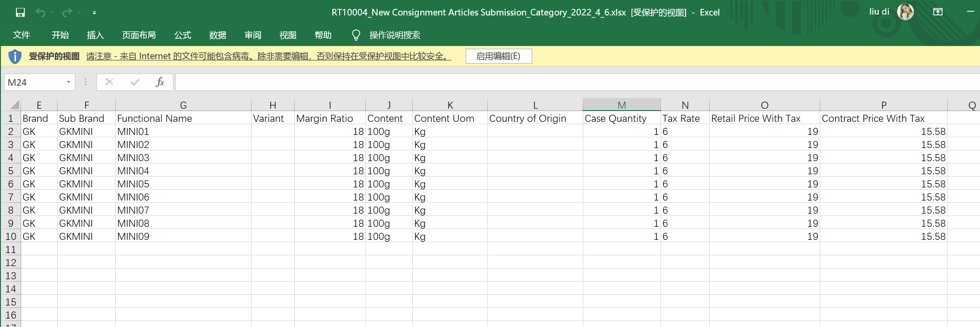The width and height of the screenshot is (980, 327).
Task: Click the ribbon display options icon
Action: (x=937, y=12)
